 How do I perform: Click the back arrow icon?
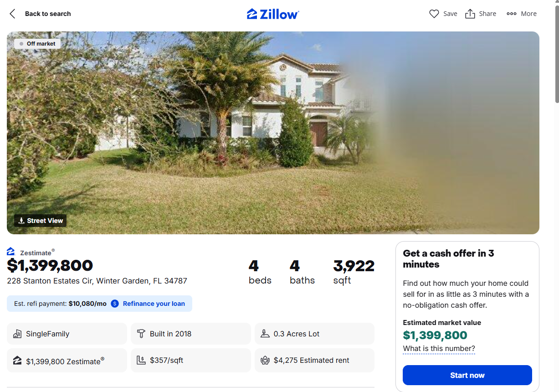(x=12, y=14)
